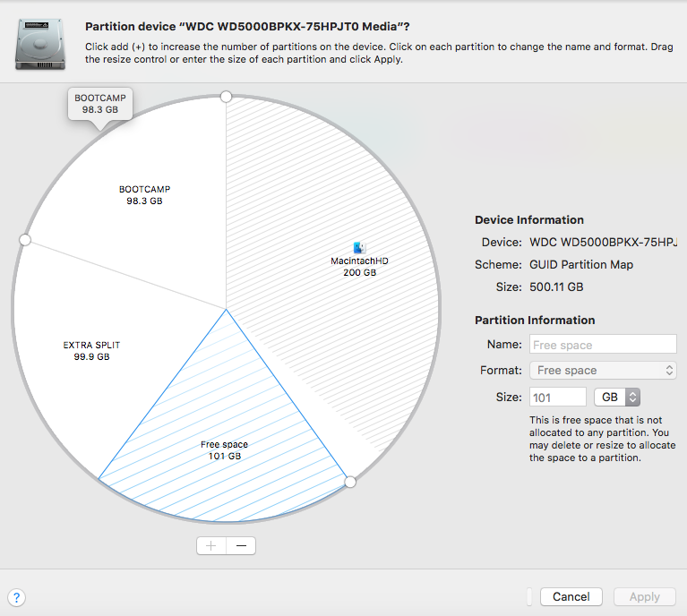Select the EXTRA SPLIT 99.9 GB slice
The image size is (687, 616).
point(91,350)
